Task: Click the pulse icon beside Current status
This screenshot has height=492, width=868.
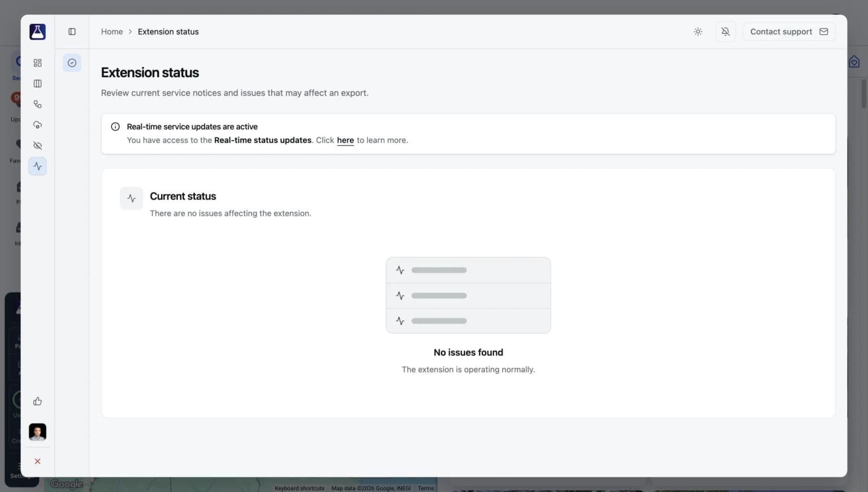Action: tap(131, 198)
